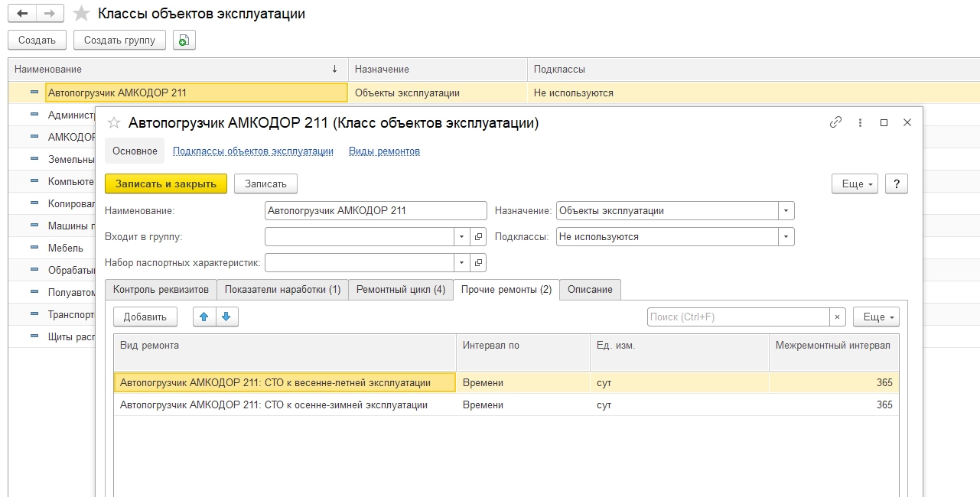
Task: Sort the table by the Вид ремонта column header
Action: [285, 346]
